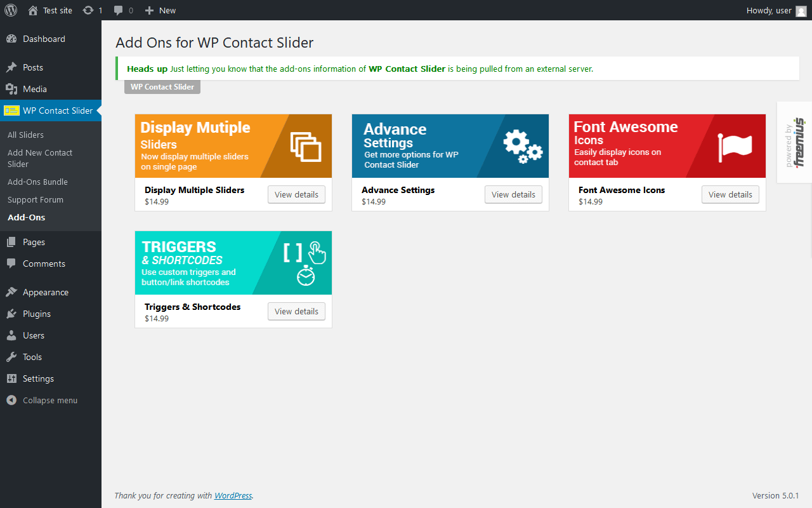Click the Comments speech bubble sidebar icon
This screenshot has width=812, height=508.
point(11,264)
